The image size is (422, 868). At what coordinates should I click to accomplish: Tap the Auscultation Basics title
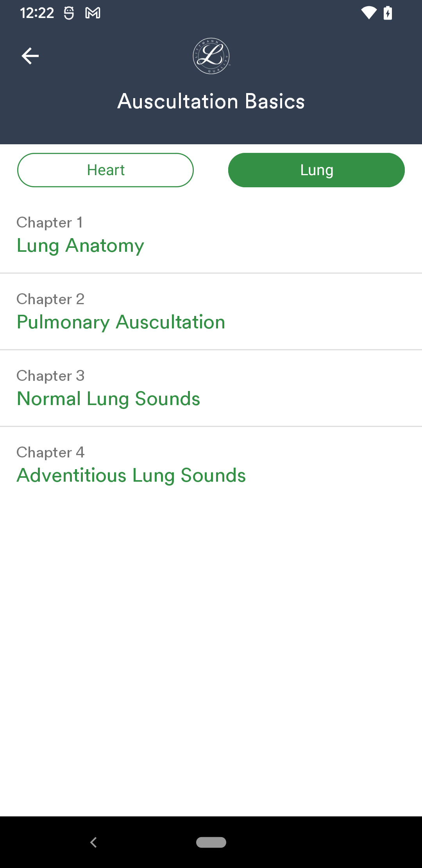211,101
